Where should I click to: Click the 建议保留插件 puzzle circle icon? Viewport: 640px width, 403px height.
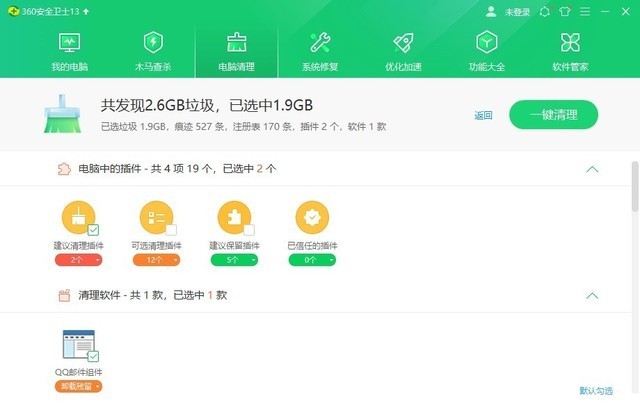click(234, 217)
